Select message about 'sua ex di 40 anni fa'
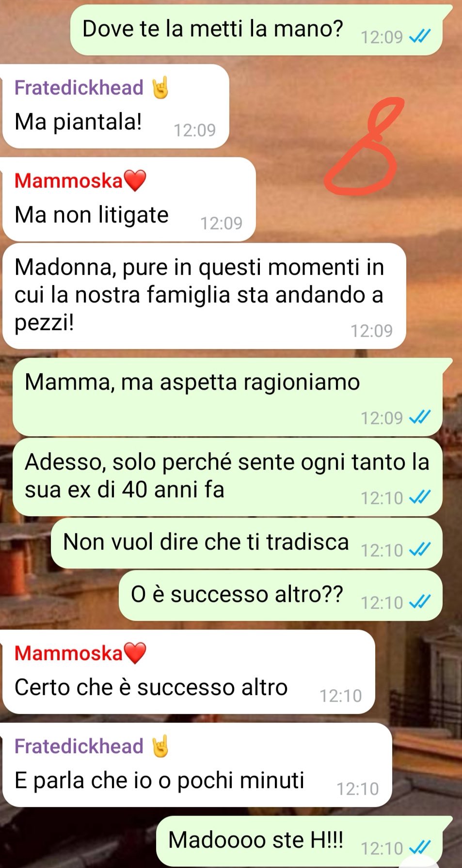The width and height of the screenshot is (462, 868). coord(228,477)
